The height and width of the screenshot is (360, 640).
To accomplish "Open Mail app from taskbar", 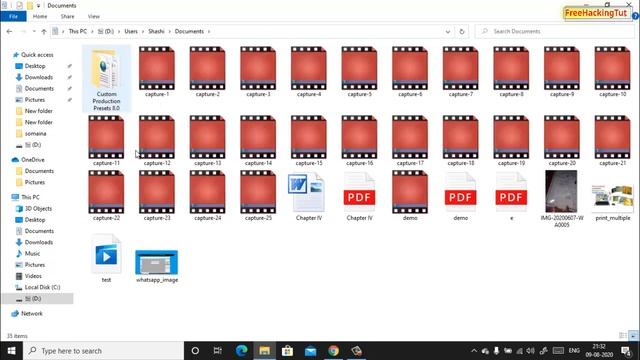I will coord(310,351).
